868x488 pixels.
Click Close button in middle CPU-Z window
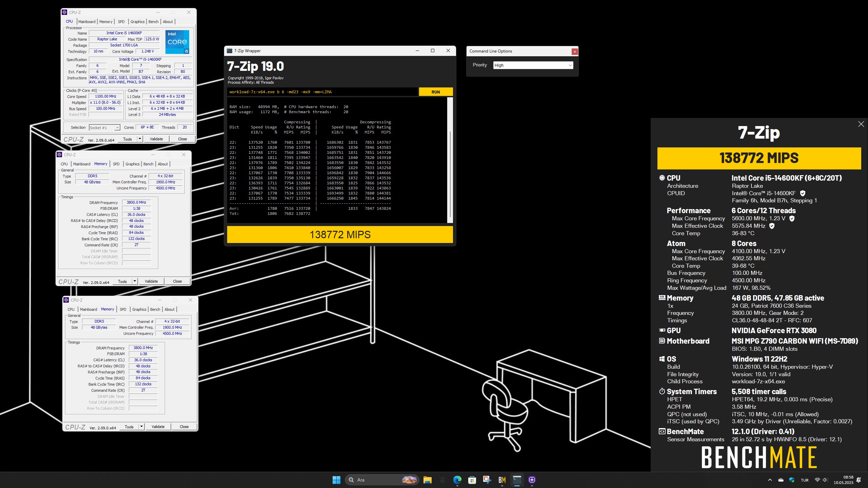tap(177, 281)
